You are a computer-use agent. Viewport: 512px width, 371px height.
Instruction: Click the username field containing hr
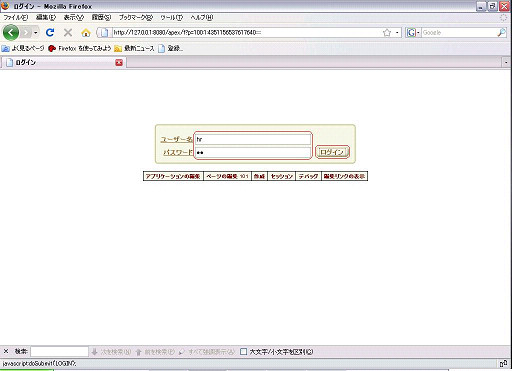point(253,139)
